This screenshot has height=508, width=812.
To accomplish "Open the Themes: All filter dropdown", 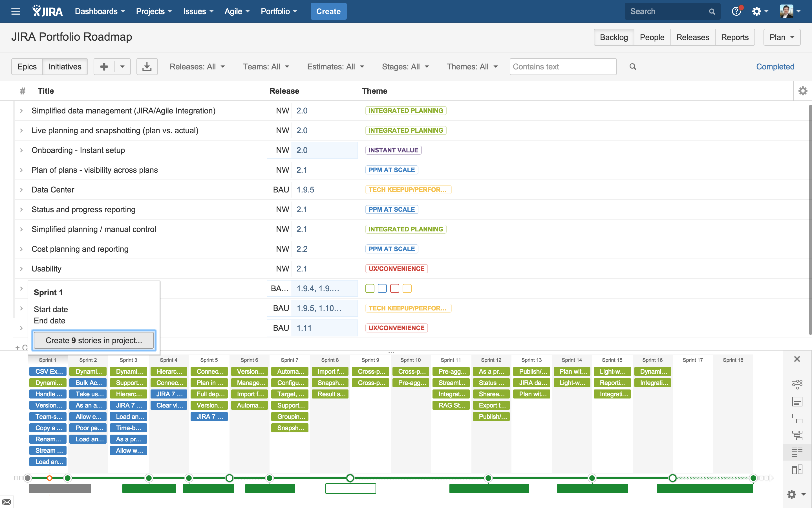I will coord(472,67).
